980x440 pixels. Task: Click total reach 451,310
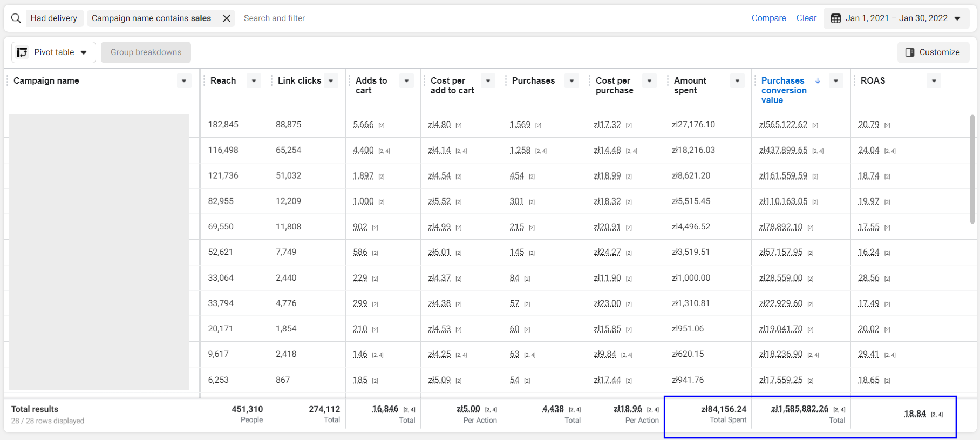click(x=247, y=409)
